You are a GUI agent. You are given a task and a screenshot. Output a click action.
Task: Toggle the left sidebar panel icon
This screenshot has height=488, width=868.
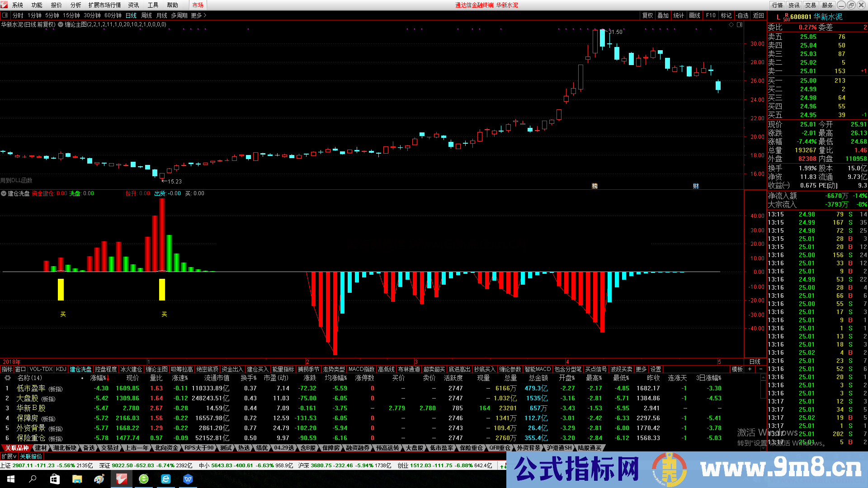(5, 15)
